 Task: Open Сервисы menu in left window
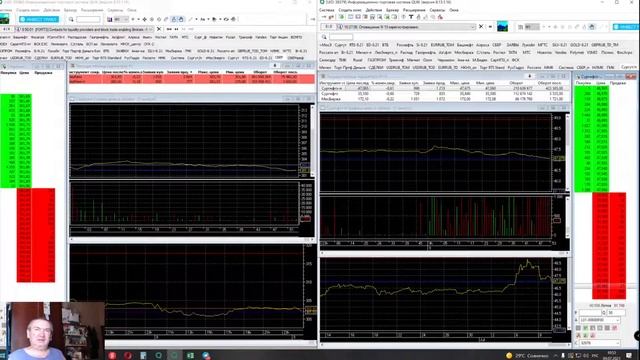115,10
